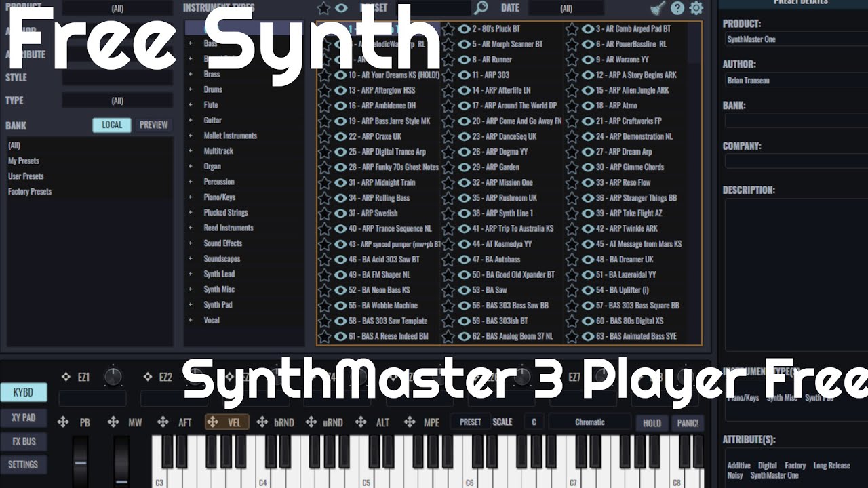This screenshot has height=488, width=868.
Task: Toggle eye for 46 - BA Acid 303 Saw BT
Action: pyautogui.click(x=340, y=260)
